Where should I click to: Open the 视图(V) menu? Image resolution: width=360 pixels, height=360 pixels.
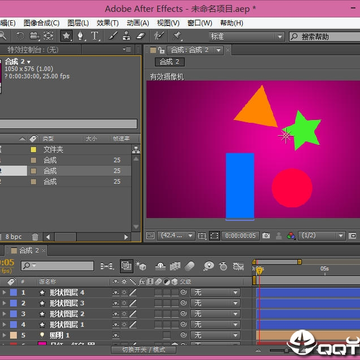(x=168, y=23)
